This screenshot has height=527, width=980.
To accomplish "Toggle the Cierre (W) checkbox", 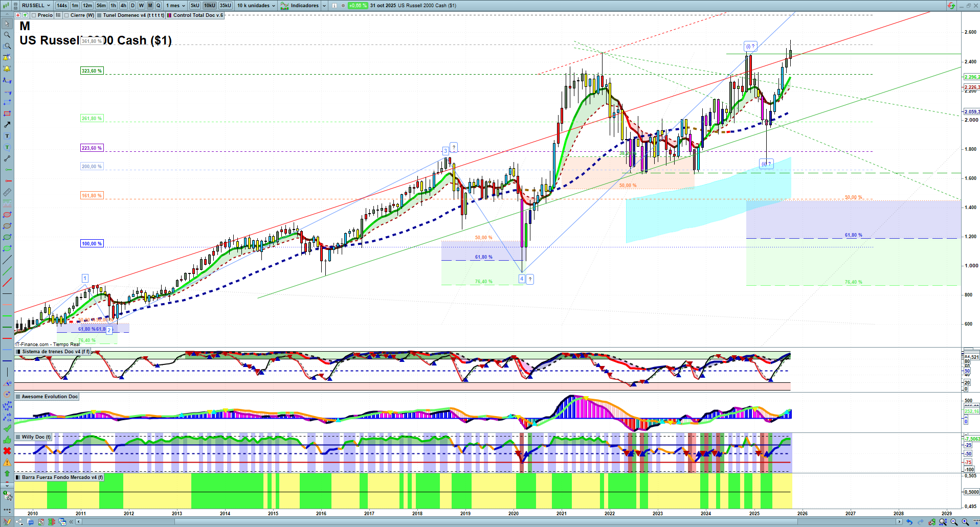I will pos(66,15).
